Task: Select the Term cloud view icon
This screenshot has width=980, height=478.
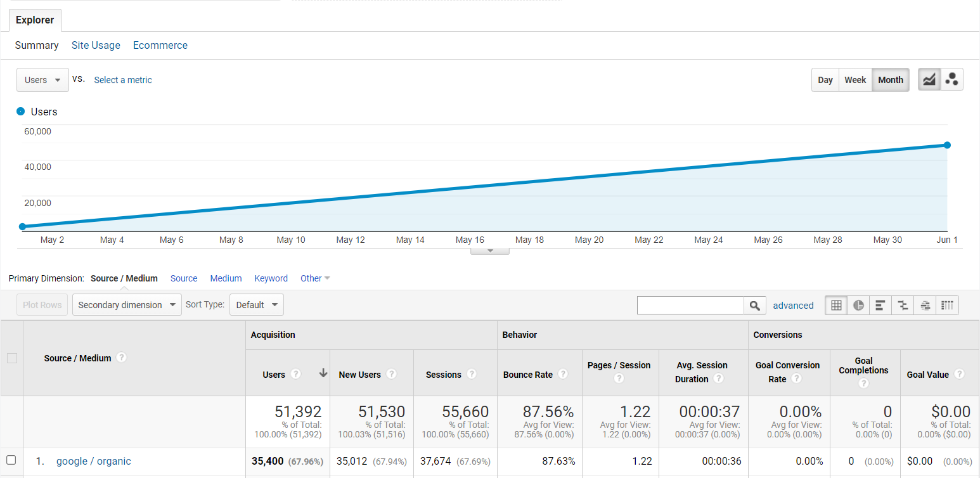Action: [x=925, y=306]
